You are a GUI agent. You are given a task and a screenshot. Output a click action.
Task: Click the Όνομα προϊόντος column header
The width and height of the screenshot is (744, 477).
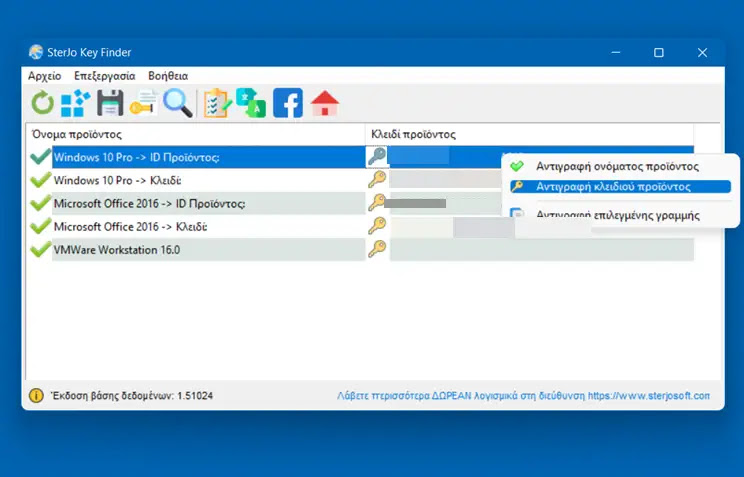coord(195,134)
